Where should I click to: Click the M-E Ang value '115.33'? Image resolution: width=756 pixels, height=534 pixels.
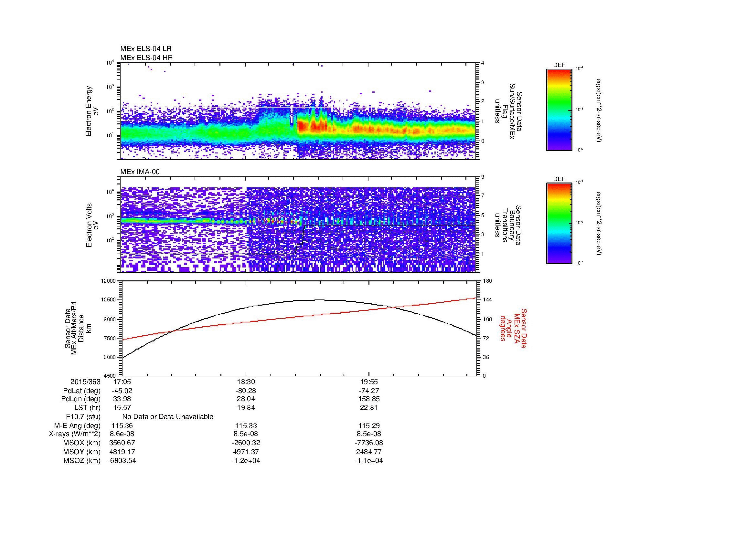click(x=246, y=426)
